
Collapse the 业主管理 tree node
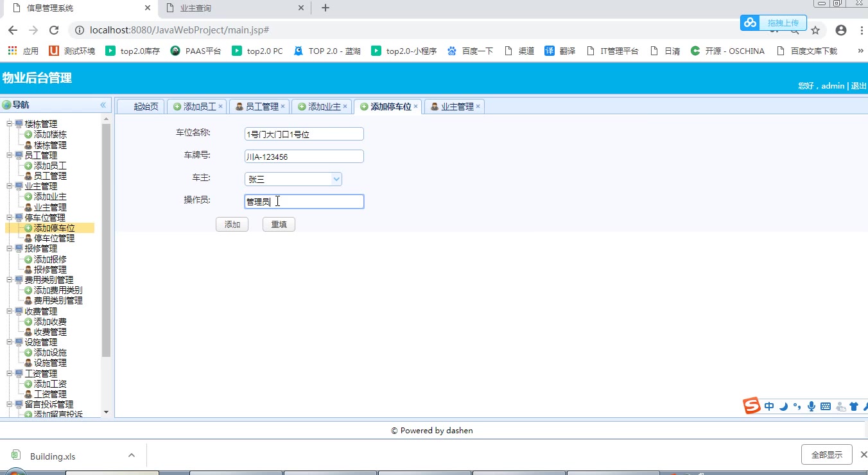click(10, 186)
